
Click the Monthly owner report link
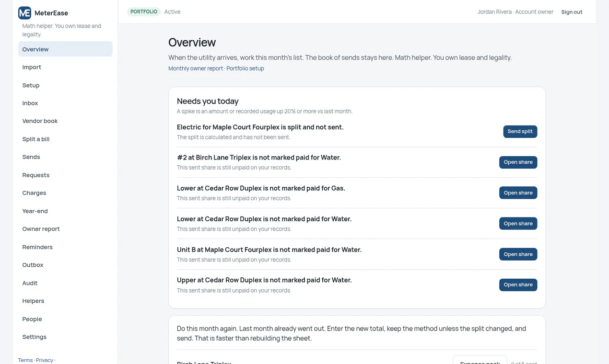tap(196, 68)
